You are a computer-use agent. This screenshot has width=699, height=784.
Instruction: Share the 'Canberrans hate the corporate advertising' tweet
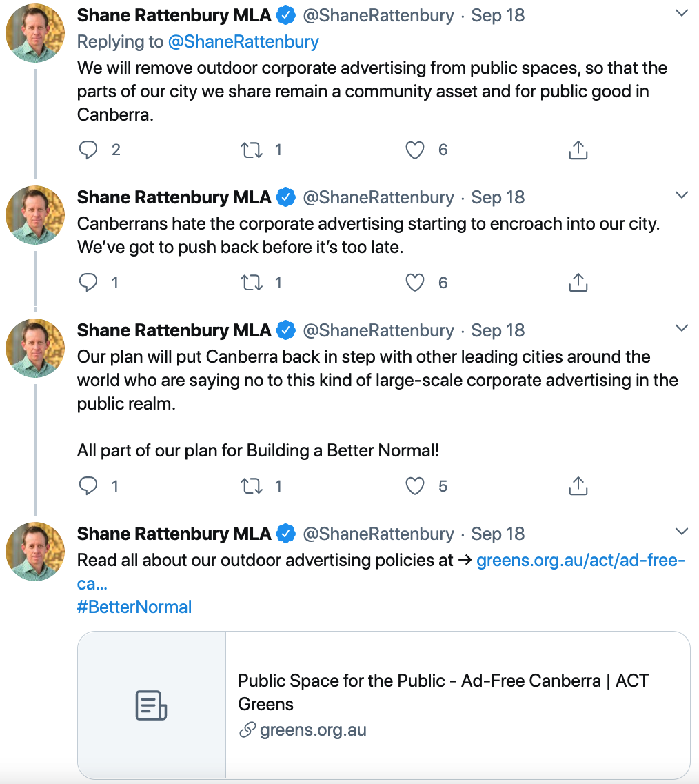pyautogui.click(x=578, y=282)
